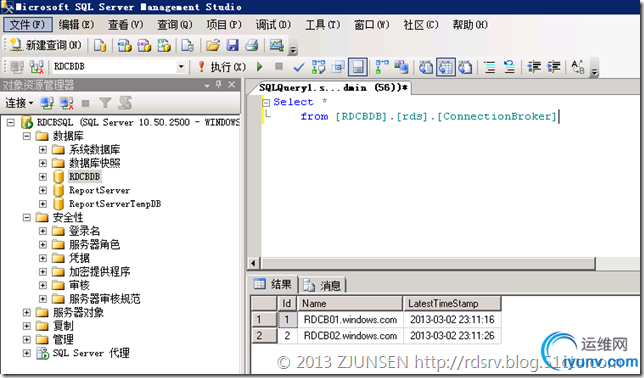Open the RDCBDB database dropdown
The image size is (644, 378).
(181, 67)
